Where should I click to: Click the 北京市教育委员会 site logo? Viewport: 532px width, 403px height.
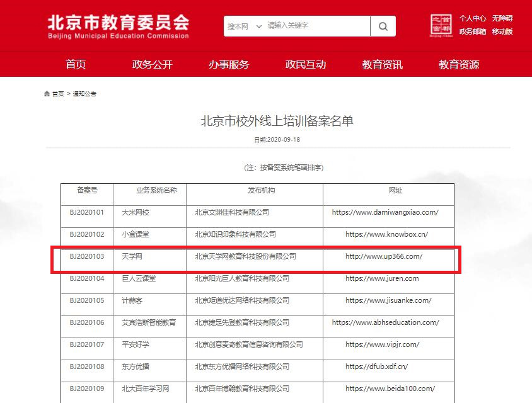pos(118,26)
